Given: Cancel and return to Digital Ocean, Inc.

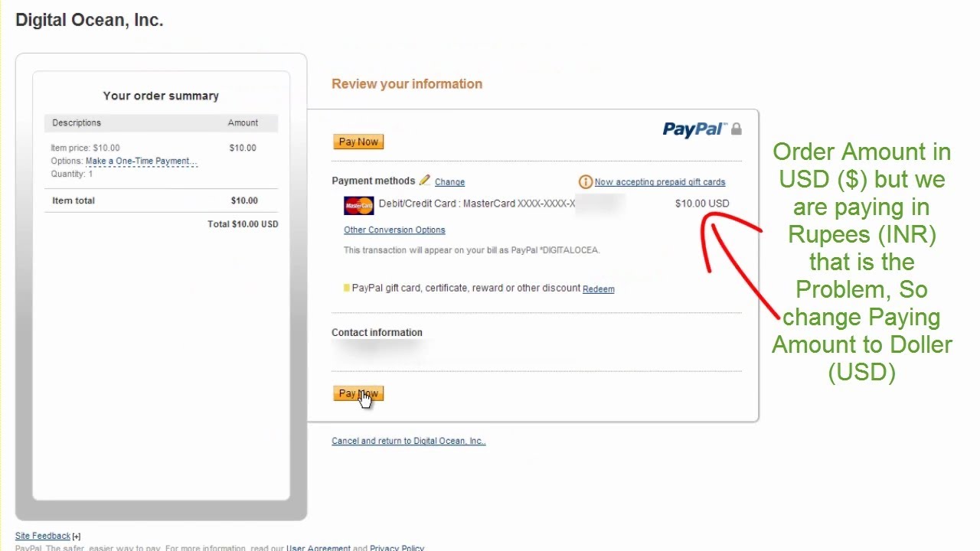Looking at the screenshot, I should click(409, 441).
